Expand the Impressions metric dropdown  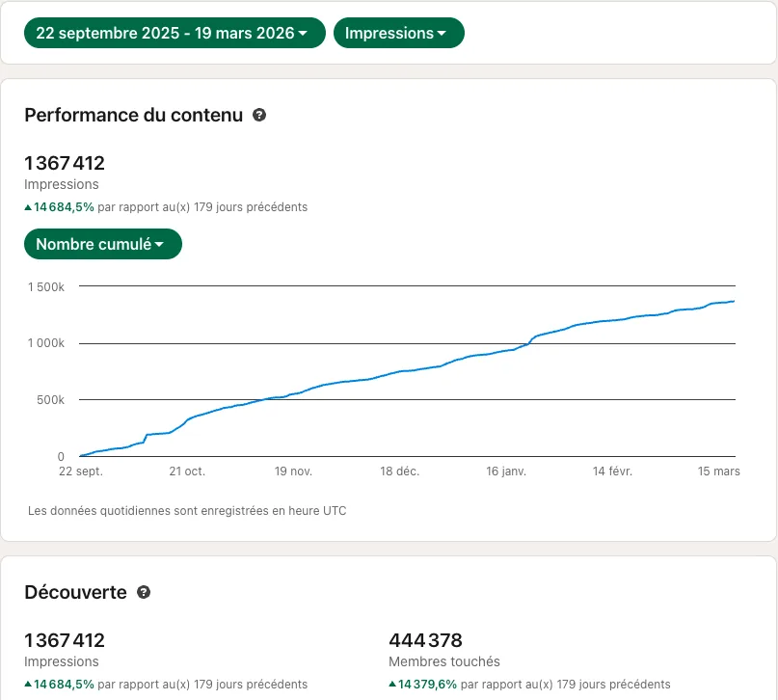[x=399, y=33]
